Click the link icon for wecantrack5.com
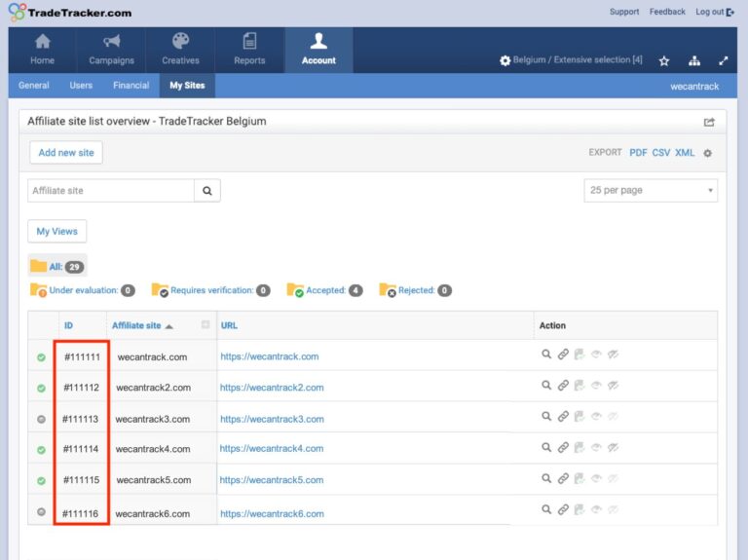 tap(563, 478)
